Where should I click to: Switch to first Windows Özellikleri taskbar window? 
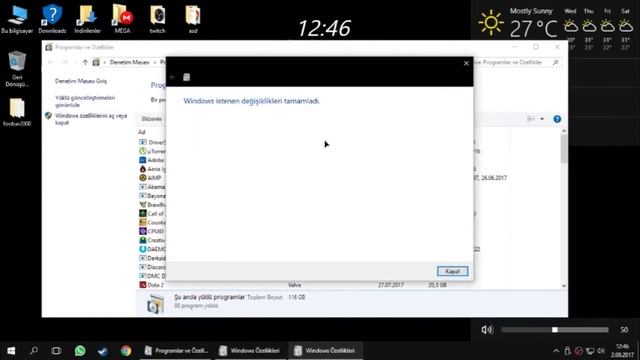pyautogui.click(x=250, y=351)
